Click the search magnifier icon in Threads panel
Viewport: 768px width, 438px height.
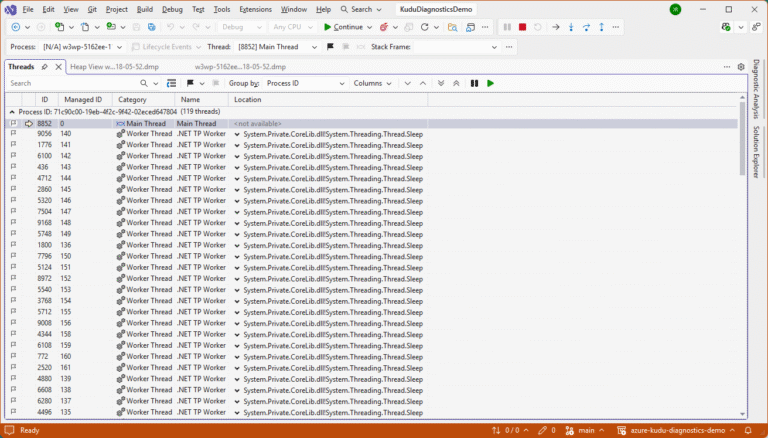point(144,83)
